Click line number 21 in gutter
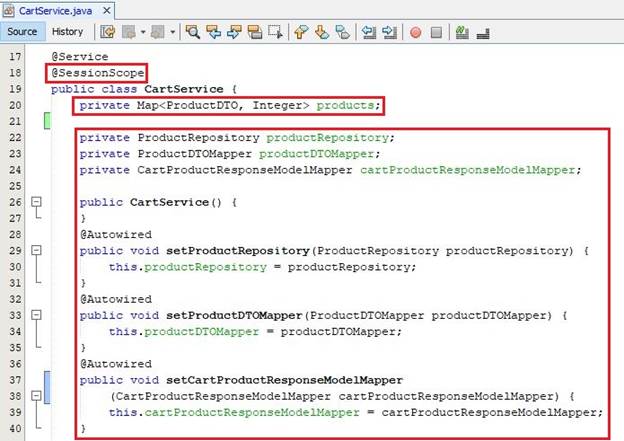The height and width of the screenshot is (441, 624). (15, 121)
